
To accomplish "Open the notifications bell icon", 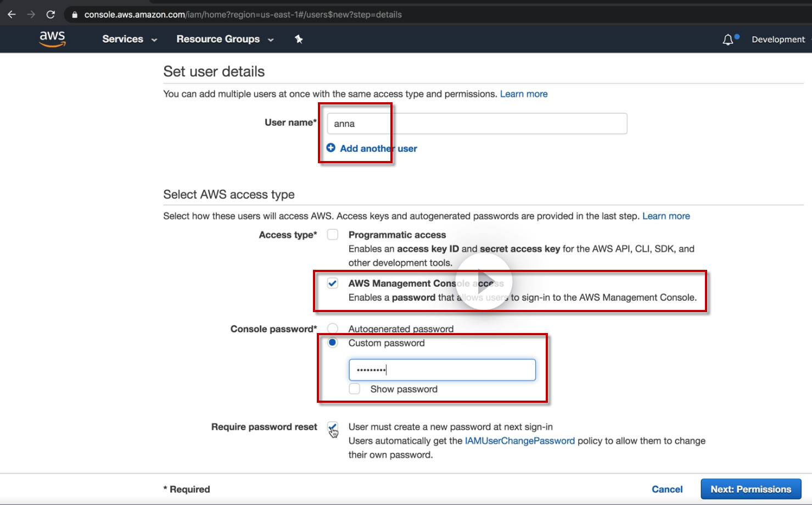I will tap(728, 40).
